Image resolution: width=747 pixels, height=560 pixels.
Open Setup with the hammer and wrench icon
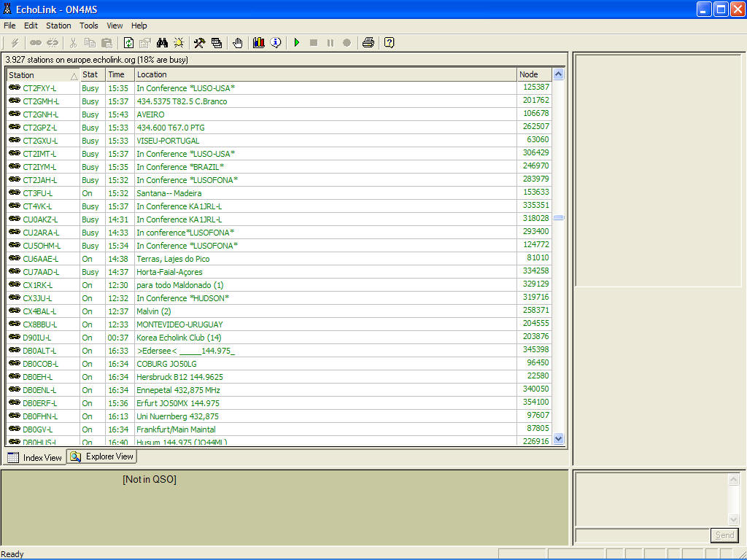coord(199,43)
